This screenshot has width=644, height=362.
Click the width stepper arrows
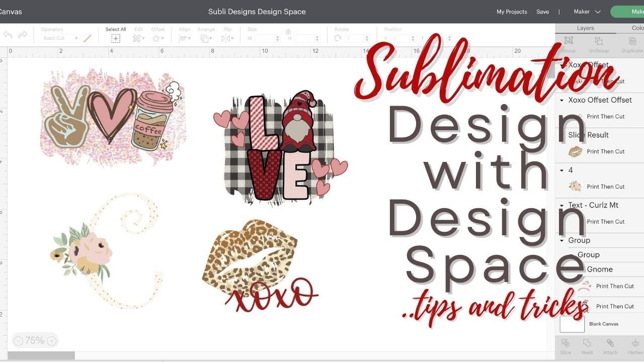(278, 38)
